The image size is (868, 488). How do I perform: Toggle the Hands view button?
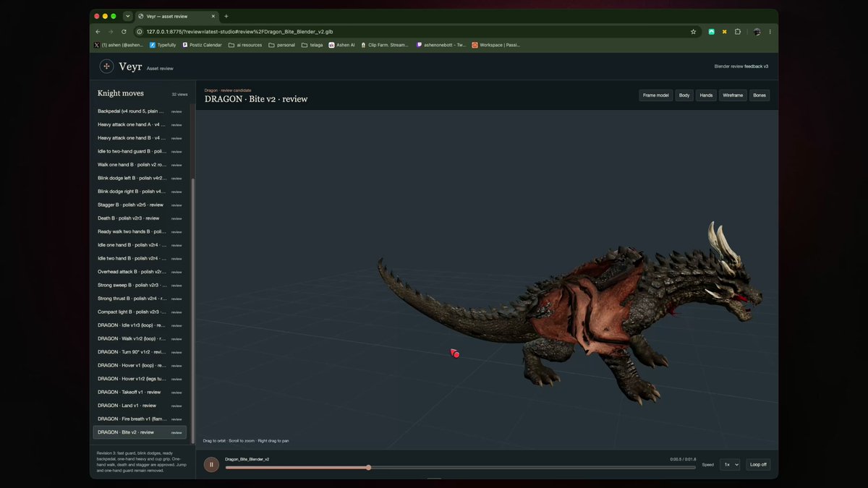pyautogui.click(x=706, y=95)
